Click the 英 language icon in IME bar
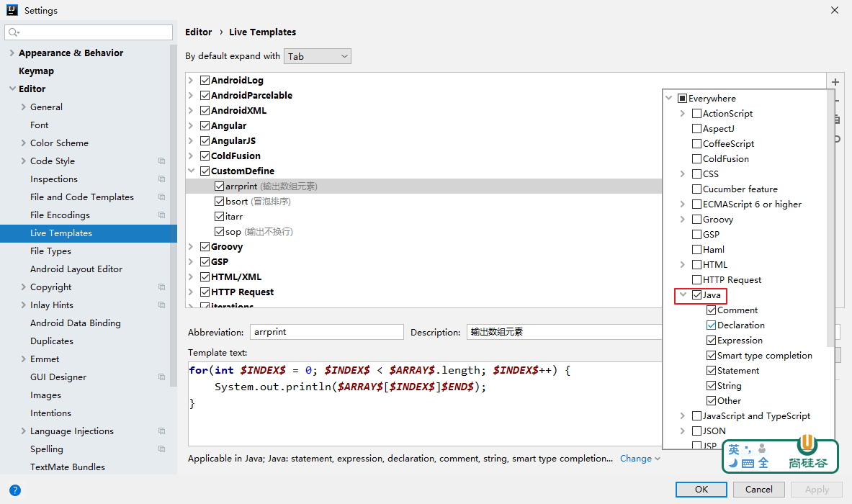This screenshot has width=852, height=504. coord(733,449)
